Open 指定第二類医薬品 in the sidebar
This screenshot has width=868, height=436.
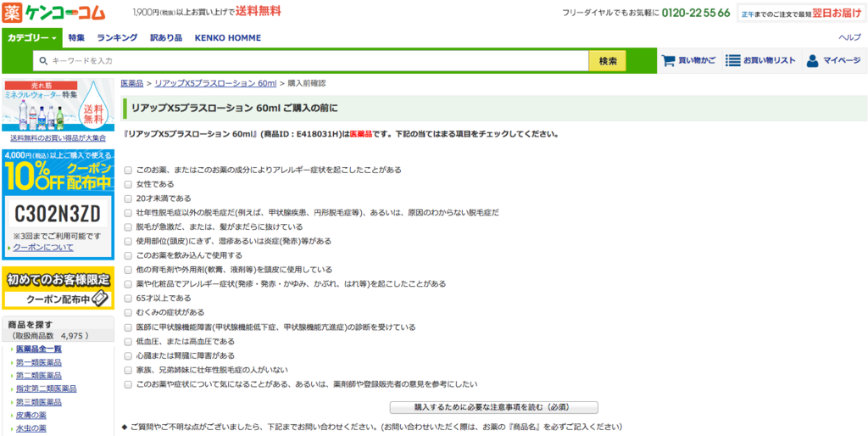point(47,388)
